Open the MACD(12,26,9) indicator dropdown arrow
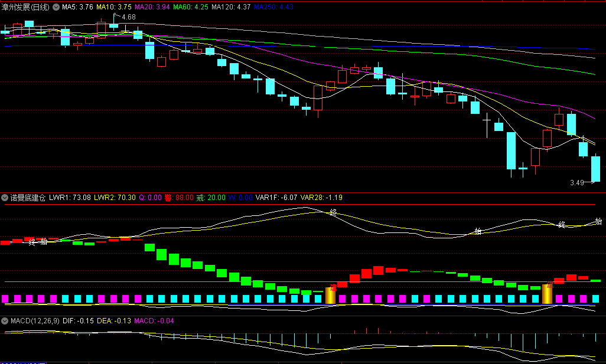Screen dimensions: 606x364 tap(5, 321)
